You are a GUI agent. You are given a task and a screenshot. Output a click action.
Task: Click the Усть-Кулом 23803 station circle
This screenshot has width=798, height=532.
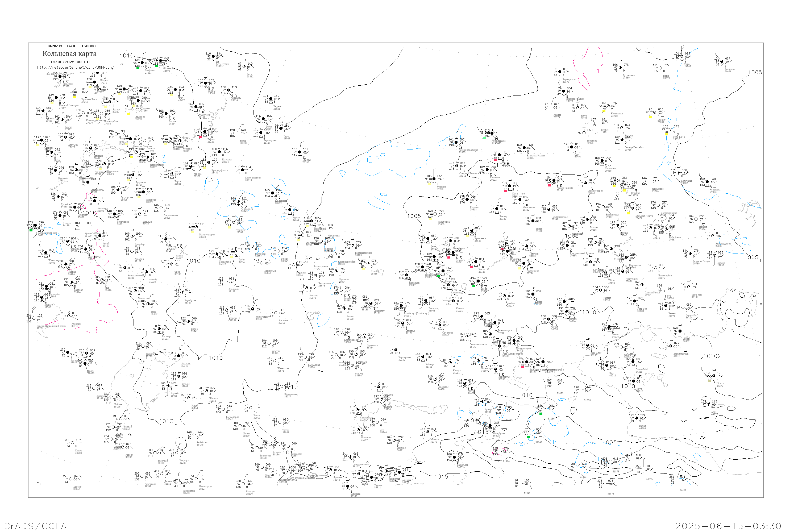tap(213, 57)
